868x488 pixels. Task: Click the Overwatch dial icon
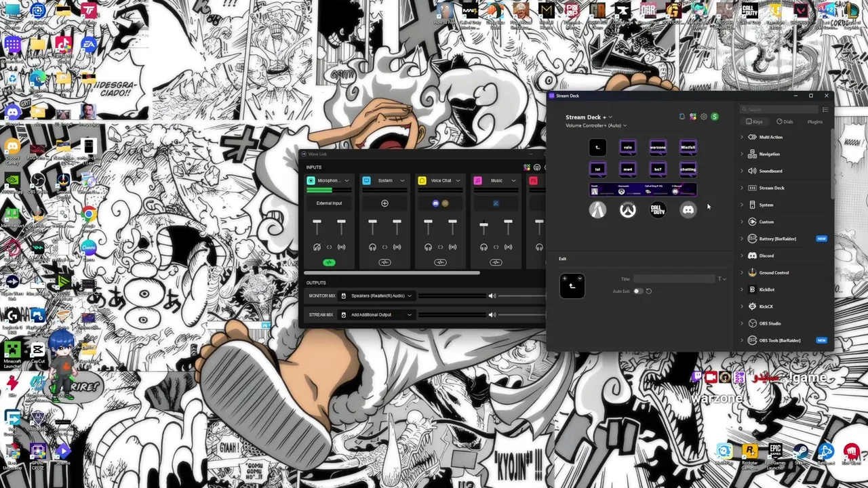(x=628, y=210)
